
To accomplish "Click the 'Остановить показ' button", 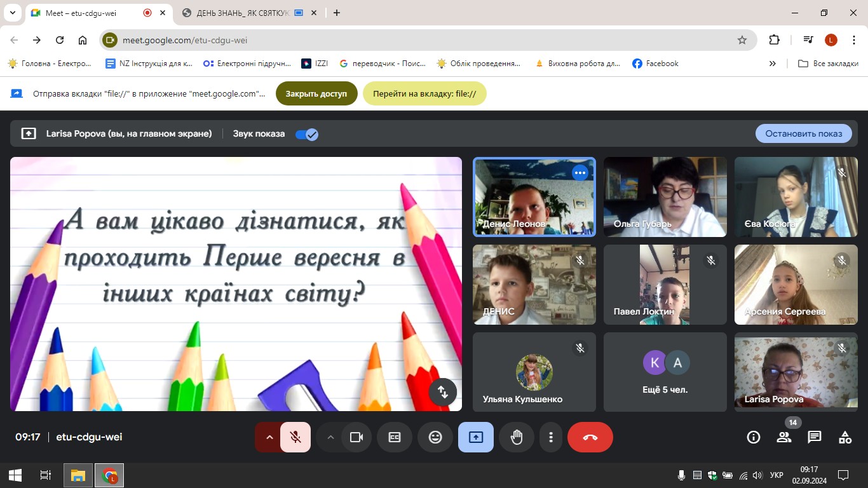I will tap(803, 133).
